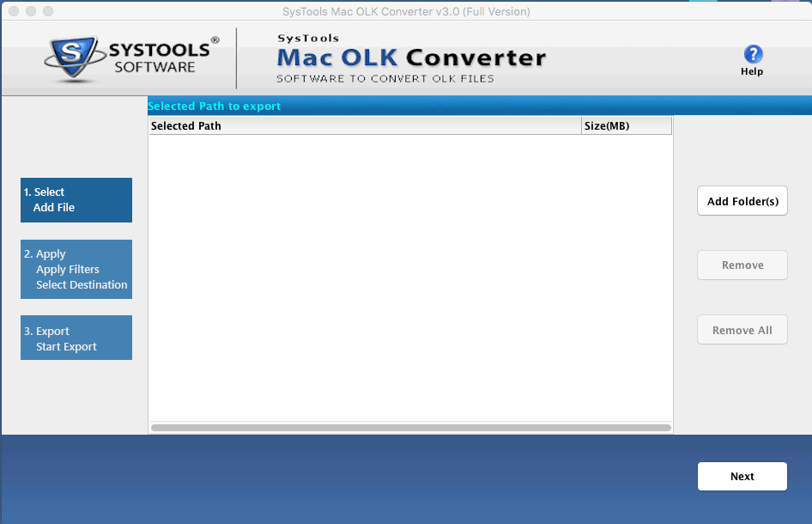
Task: Sort by the Size(MB) column header
Action: click(627, 126)
